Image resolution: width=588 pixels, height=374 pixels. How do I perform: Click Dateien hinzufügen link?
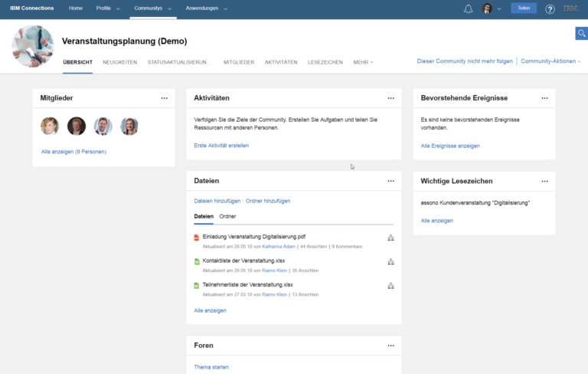pyautogui.click(x=217, y=201)
